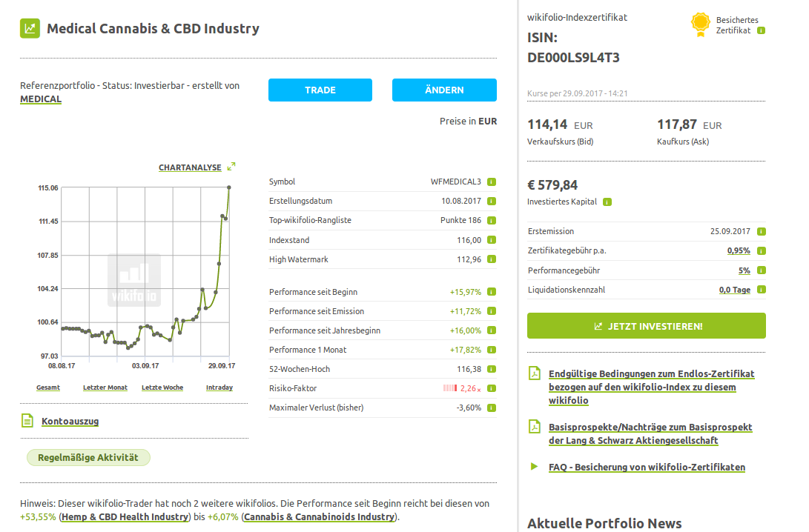Expand the FAQ Besicherung arrow
Viewport: 809px width, 532px height.
pyautogui.click(x=533, y=467)
